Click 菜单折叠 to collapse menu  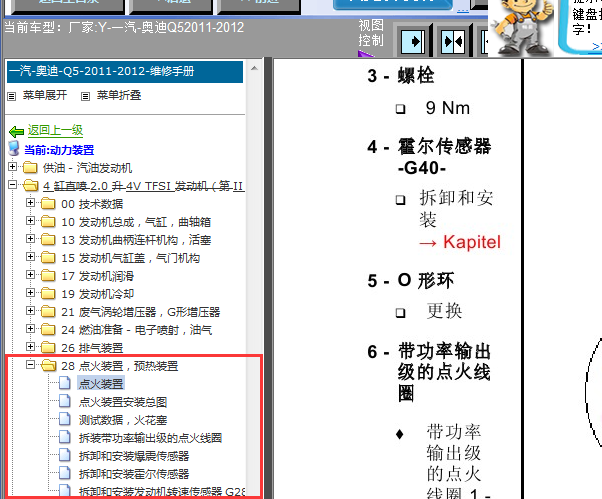pyautogui.click(x=119, y=95)
